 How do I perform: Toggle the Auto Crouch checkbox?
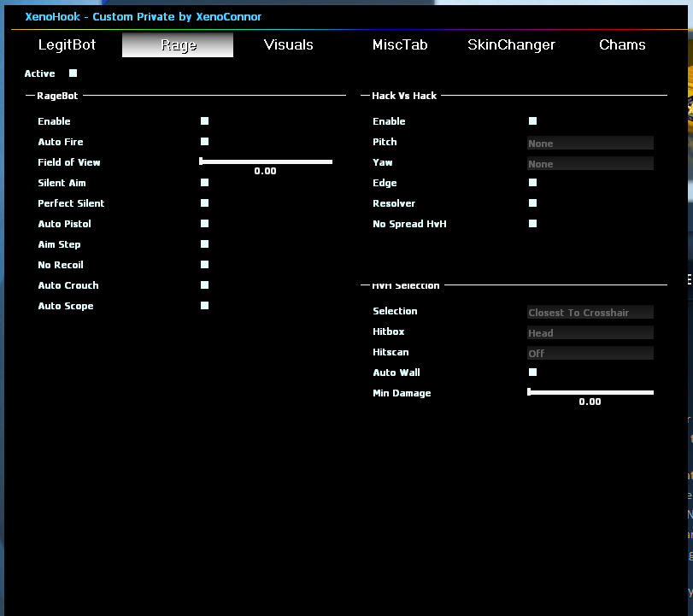tap(204, 285)
